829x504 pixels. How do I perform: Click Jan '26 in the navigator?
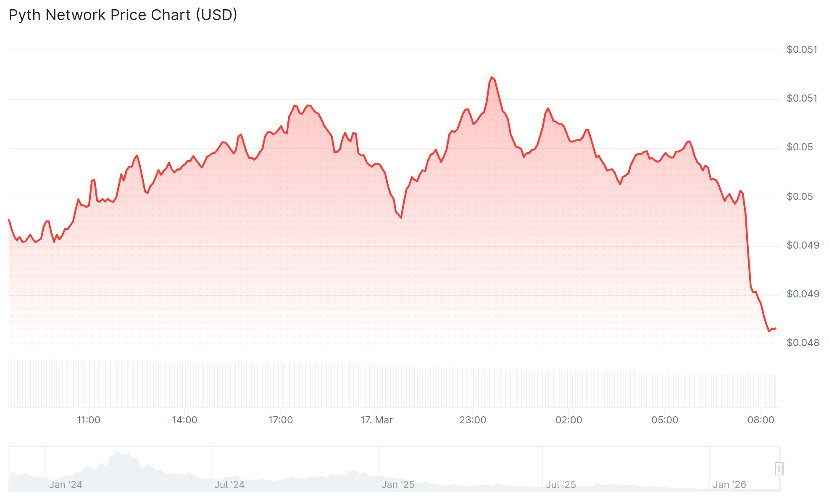[x=729, y=485]
